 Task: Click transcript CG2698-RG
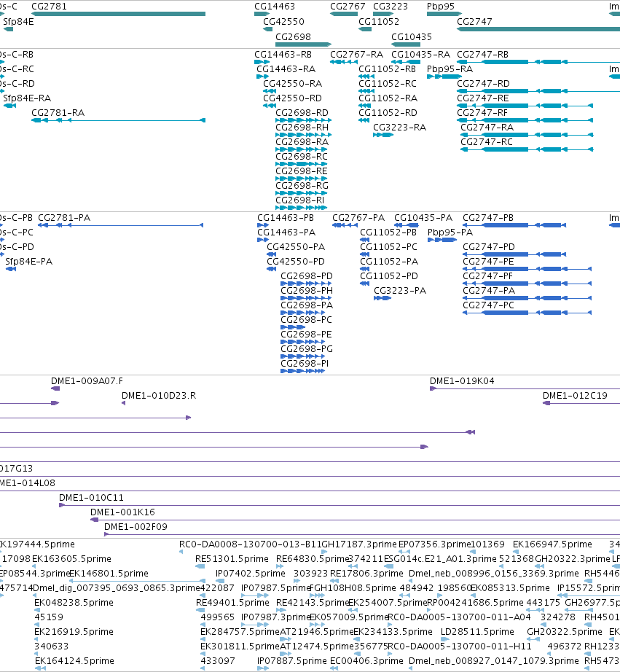pyautogui.click(x=302, y=186)
